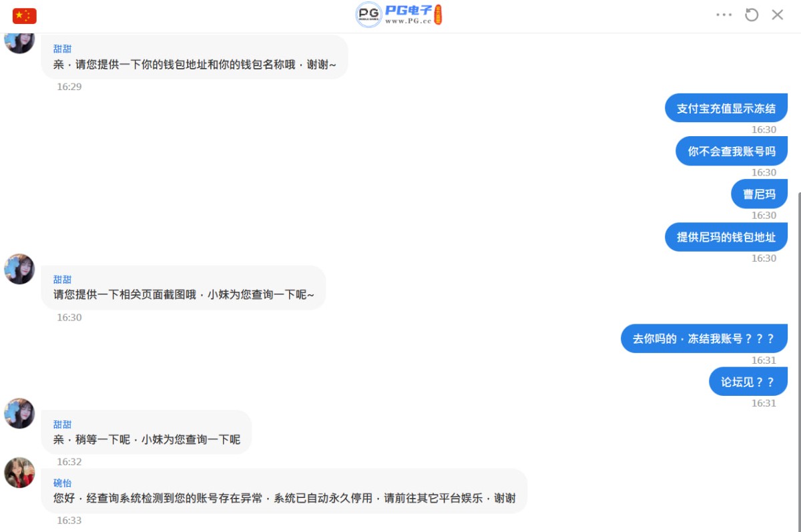Select the '支付宝充值显示冻结' message bubble

tap(726, 107)
